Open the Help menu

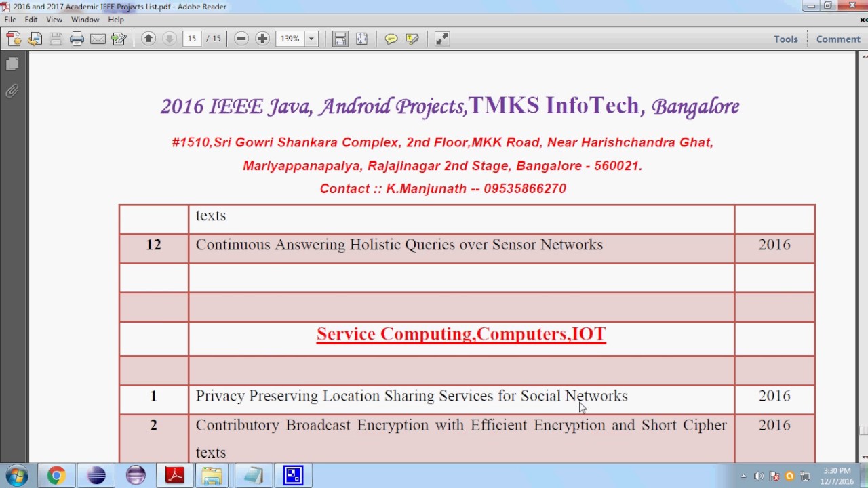116,20
